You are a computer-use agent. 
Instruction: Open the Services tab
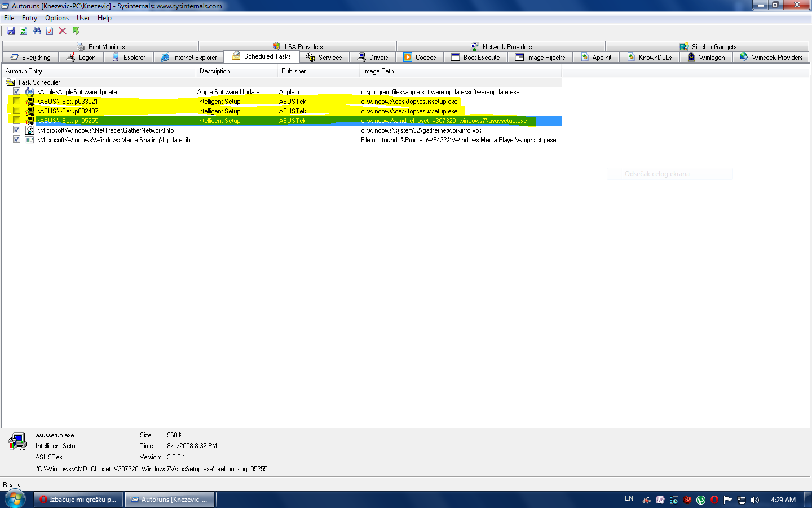(x=324, y=57)
